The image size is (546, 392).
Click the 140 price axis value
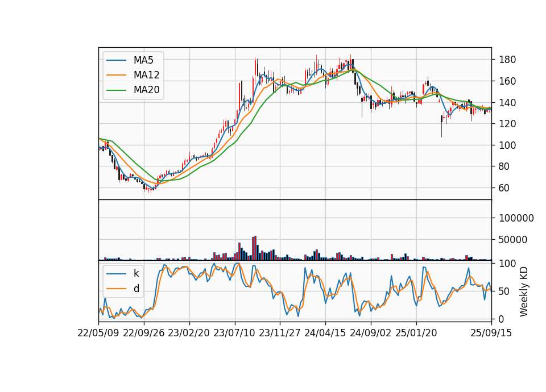[x=507, y=103]
